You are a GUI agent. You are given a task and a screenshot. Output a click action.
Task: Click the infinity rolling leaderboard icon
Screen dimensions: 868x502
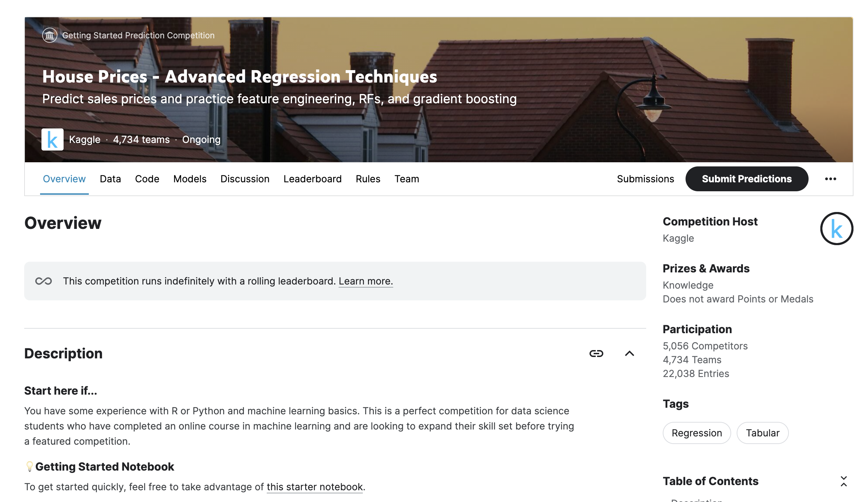click(44, 281)
